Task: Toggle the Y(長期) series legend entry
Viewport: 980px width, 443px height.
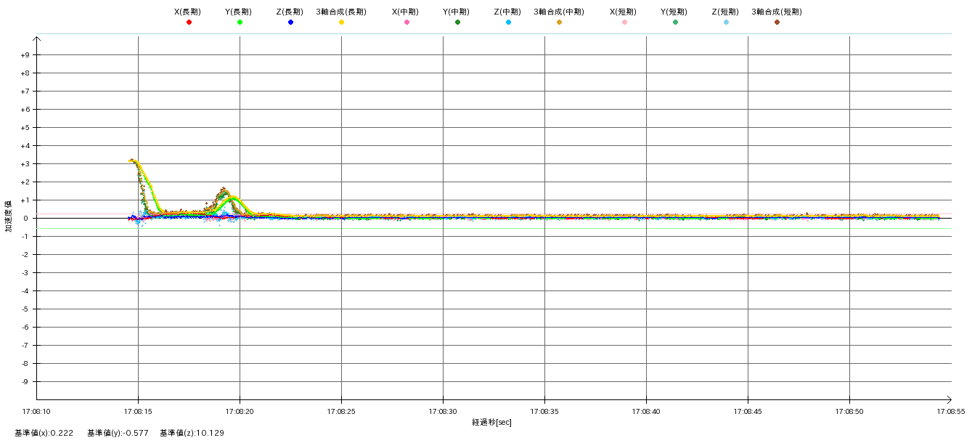Action: (239, 12)
